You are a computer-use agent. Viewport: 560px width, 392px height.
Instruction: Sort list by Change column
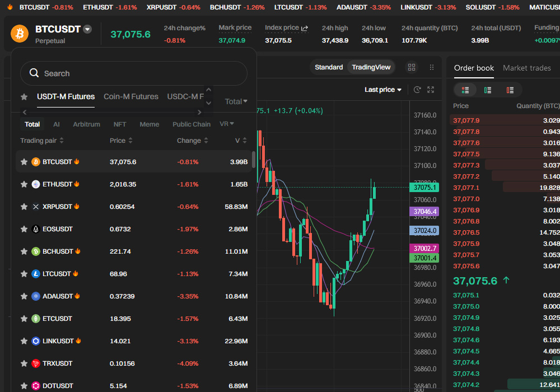click(x=193, y=141)
